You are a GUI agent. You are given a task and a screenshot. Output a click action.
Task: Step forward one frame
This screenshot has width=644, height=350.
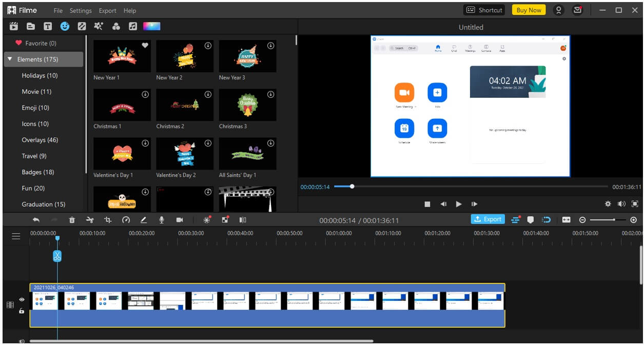[474, 204]
